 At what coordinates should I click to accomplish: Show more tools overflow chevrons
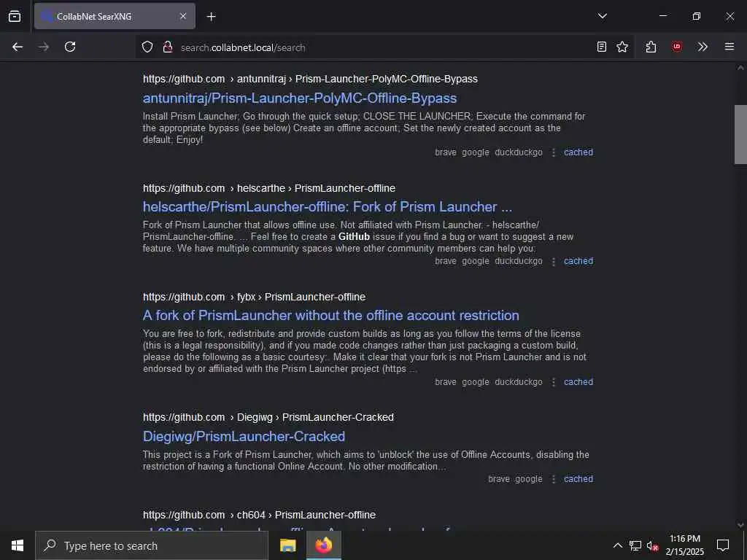coord(703,47)
